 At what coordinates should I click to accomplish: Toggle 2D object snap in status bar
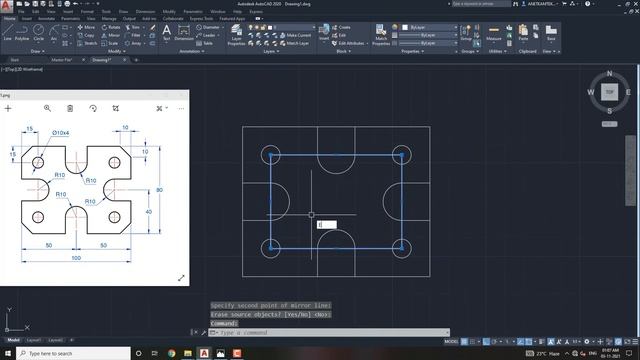[x=529, y=342]
